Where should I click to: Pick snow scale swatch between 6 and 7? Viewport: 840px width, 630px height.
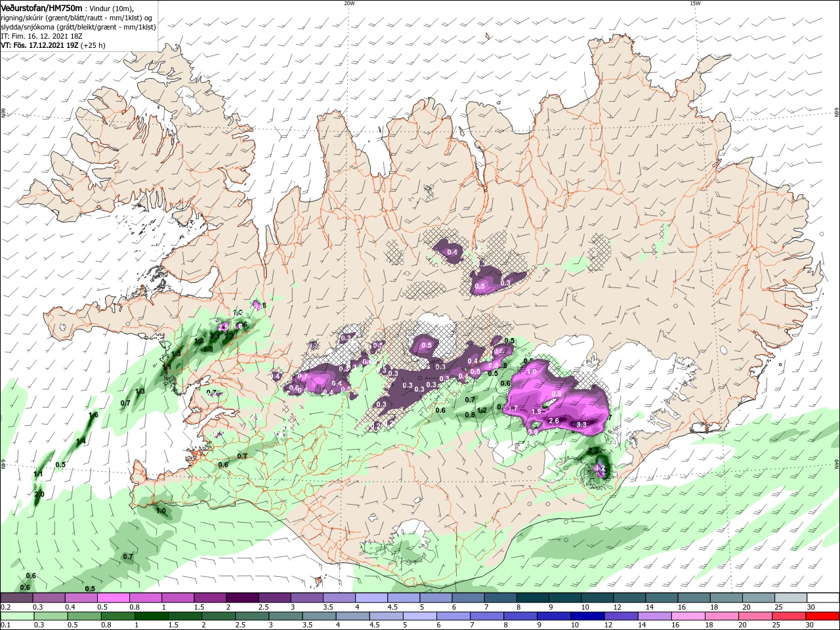click(x=469, y=597)
